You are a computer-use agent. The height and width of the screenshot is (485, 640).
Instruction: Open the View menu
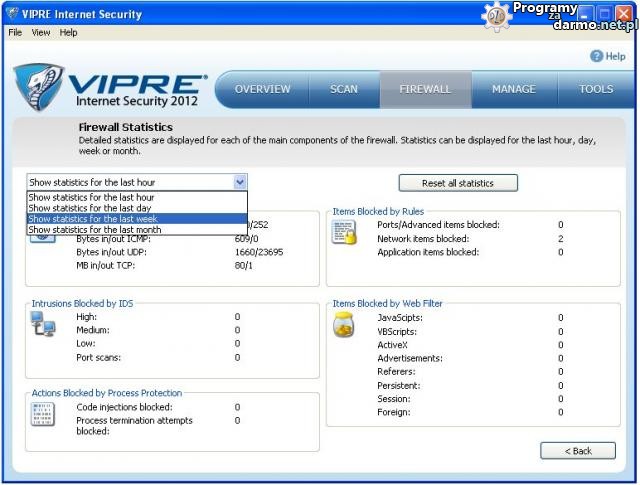pos(41,33)
